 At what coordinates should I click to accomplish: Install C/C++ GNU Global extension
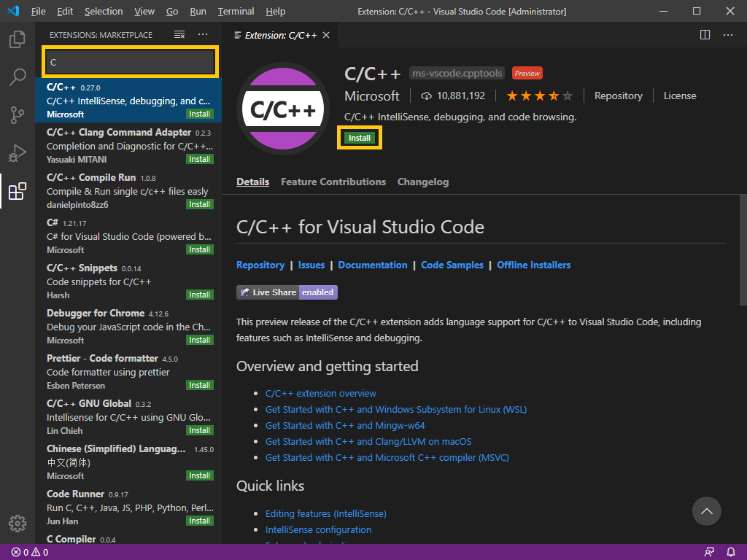pyautogui.click(x=200, y=430)
